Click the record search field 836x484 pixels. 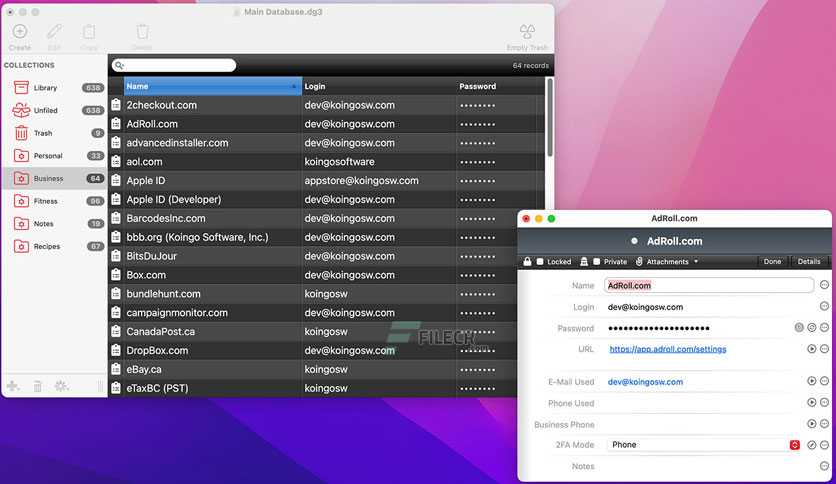coord(174,65)
